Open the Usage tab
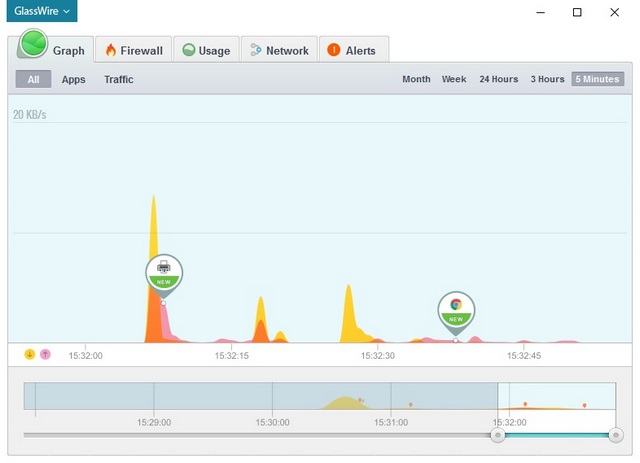This screenshot has height=463, width=640. [x=206, y=50]
